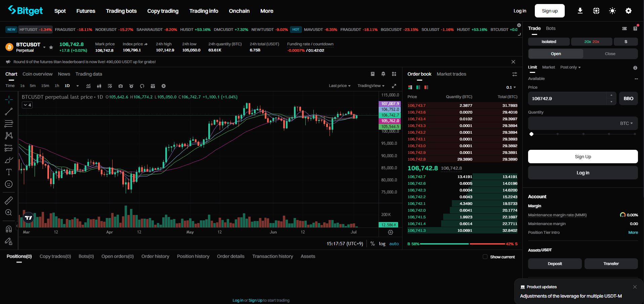Open the coupon ticket icon in Trade panel
The height and width of the screenshot is (304, 644).
tap(625, 29)
